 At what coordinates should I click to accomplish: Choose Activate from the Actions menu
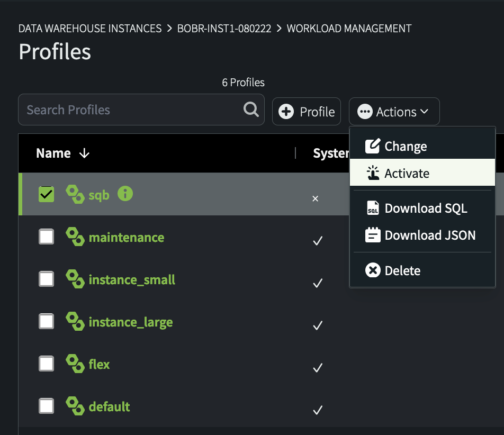[407, 174]
